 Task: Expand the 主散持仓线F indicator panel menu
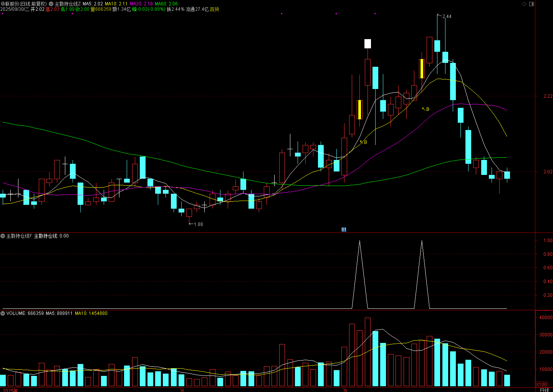[x=3, y=236]
